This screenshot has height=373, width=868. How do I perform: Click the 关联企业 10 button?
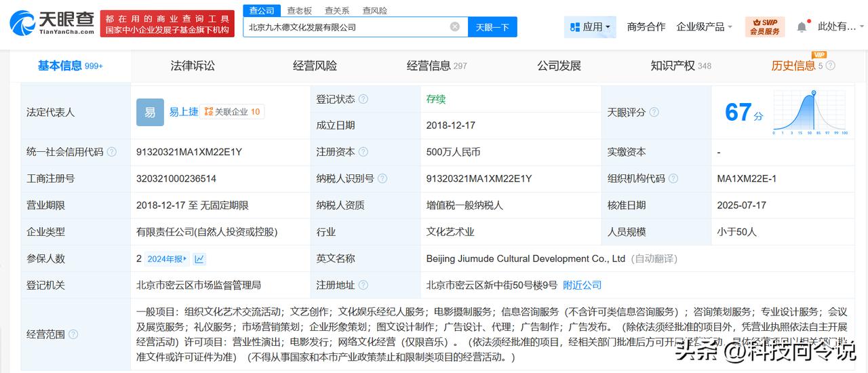tap(232, 112)
